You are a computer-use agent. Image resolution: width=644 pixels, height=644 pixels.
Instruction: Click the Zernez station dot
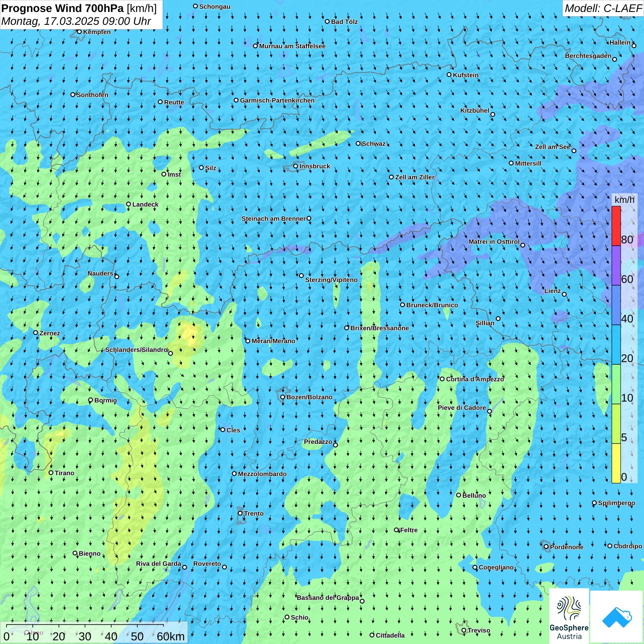point(35,333)
